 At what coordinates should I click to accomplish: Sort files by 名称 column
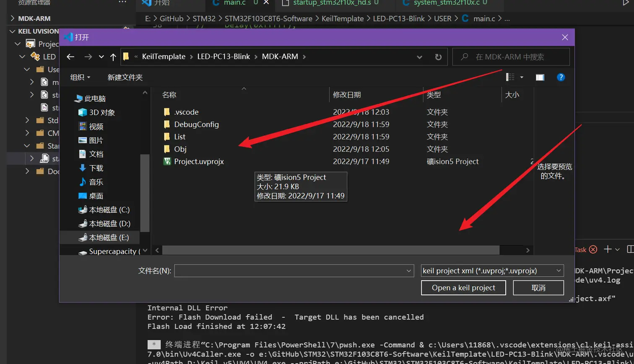pyautogui.click(x=169, y=95)
